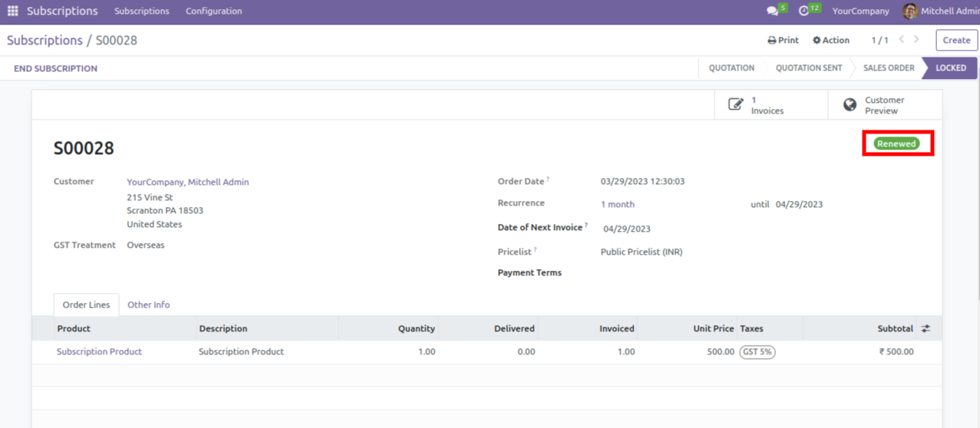
Task: Click the Customer Preview globe icon
Action: 850,105
